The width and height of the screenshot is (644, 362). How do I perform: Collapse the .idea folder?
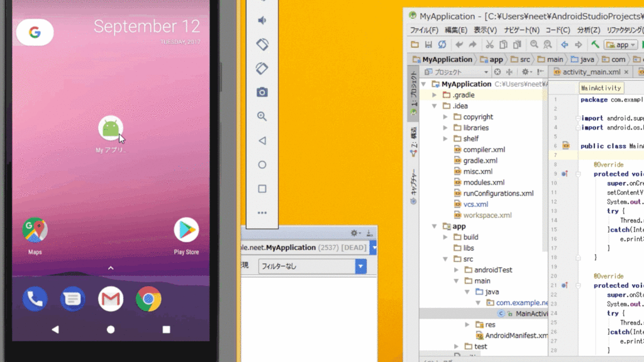tap(434, 106)
